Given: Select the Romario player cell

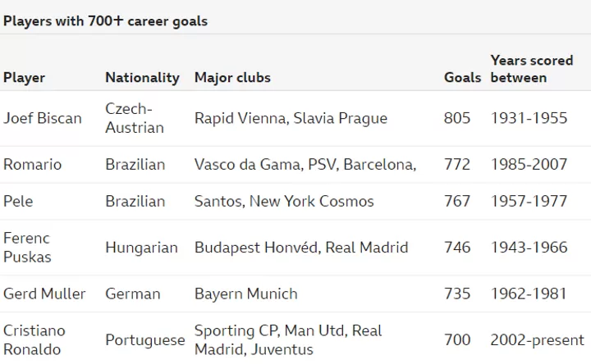Looking at the screenshot, I should [32, 165].
